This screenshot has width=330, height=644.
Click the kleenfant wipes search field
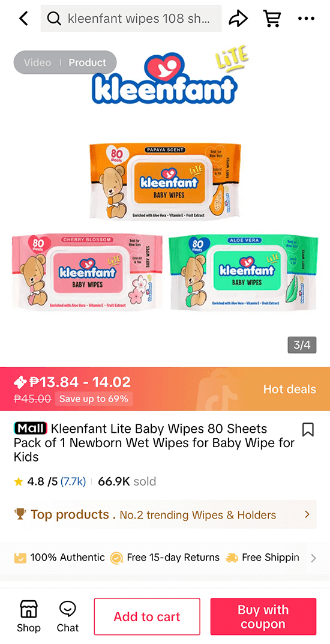tap(131, 19)
